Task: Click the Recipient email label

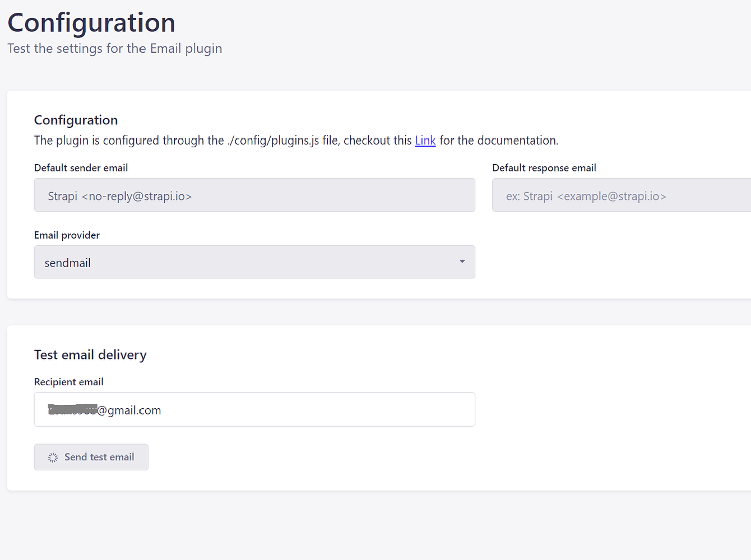Action: [68, 381]
